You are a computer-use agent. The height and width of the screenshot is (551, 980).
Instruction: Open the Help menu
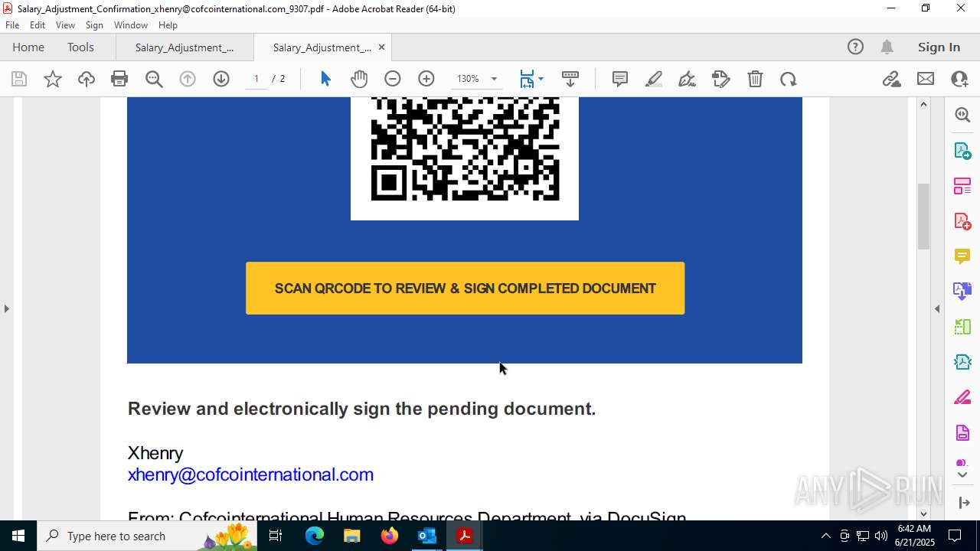[168, 25]
